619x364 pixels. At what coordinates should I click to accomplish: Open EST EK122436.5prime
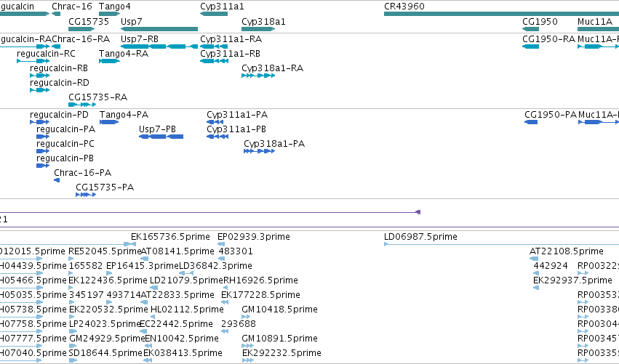pos(108,280)
